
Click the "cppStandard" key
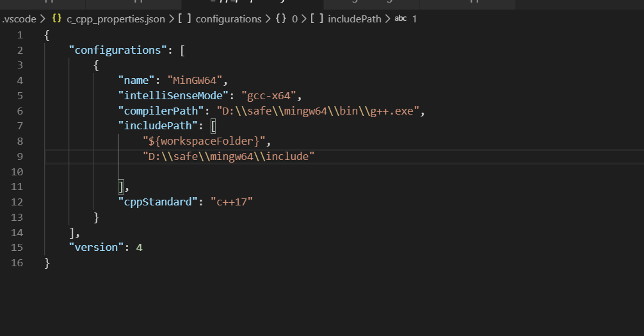pos(157,202)
